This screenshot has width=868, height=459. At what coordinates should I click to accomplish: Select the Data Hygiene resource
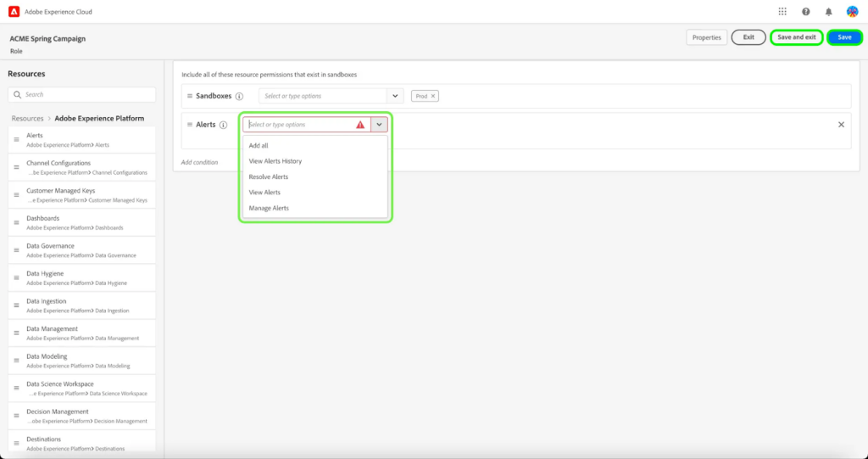[82, 277]
